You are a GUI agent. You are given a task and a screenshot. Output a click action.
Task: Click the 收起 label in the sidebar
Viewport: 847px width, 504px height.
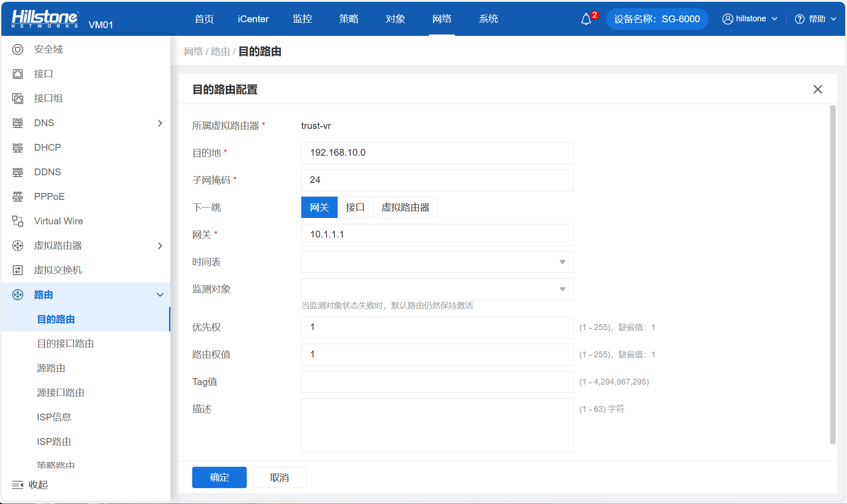click(38, 485)
